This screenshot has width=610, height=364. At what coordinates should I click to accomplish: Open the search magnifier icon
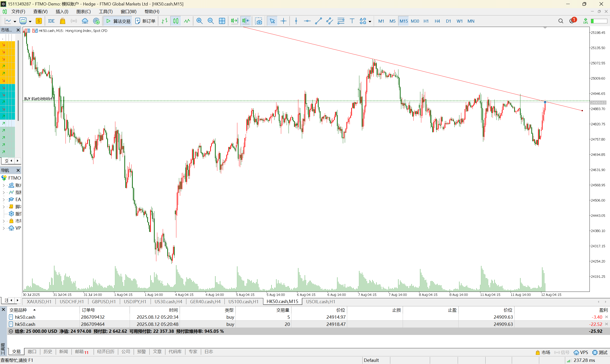[x=561, y=21]
